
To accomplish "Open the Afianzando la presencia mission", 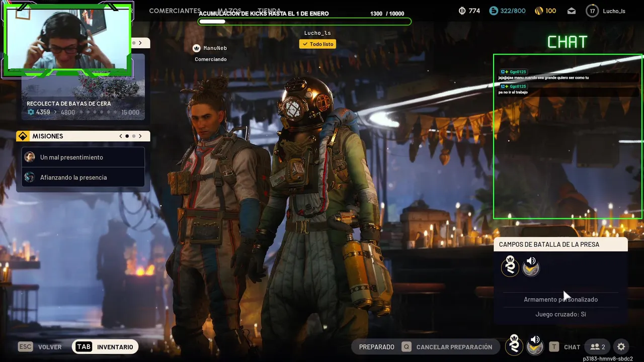I will [83, 177].
